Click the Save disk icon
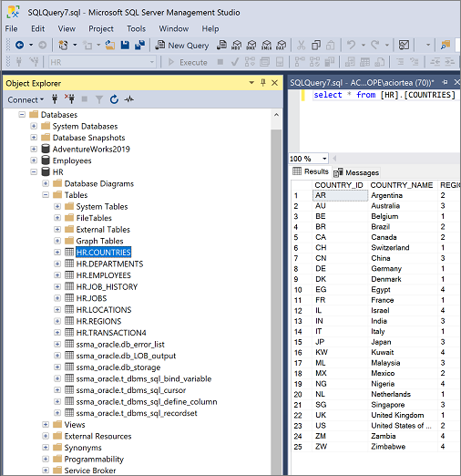This screenshot has height=476, width=461. [125, 46]
